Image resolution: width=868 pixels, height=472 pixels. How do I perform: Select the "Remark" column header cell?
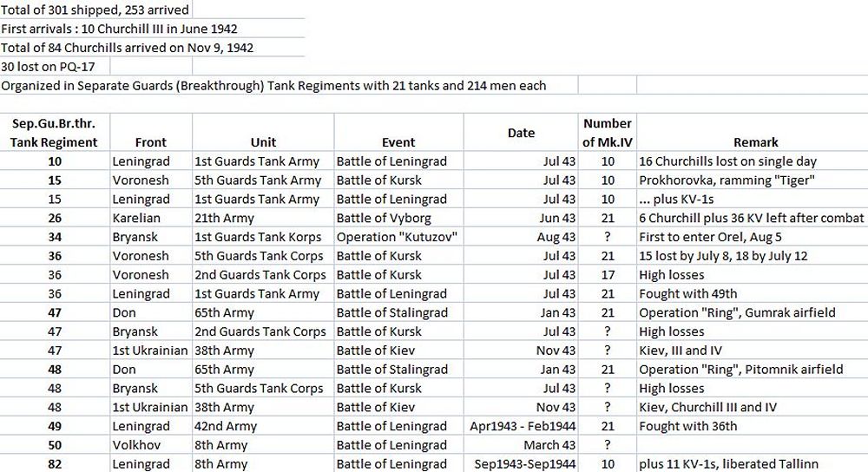pyautogui.click(x=755, y=142)
